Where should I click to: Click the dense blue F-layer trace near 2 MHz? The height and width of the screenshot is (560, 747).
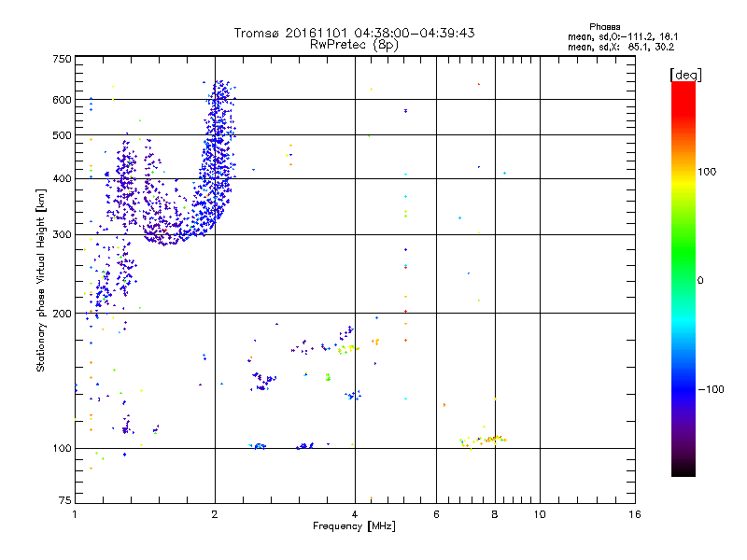point(217,157)
